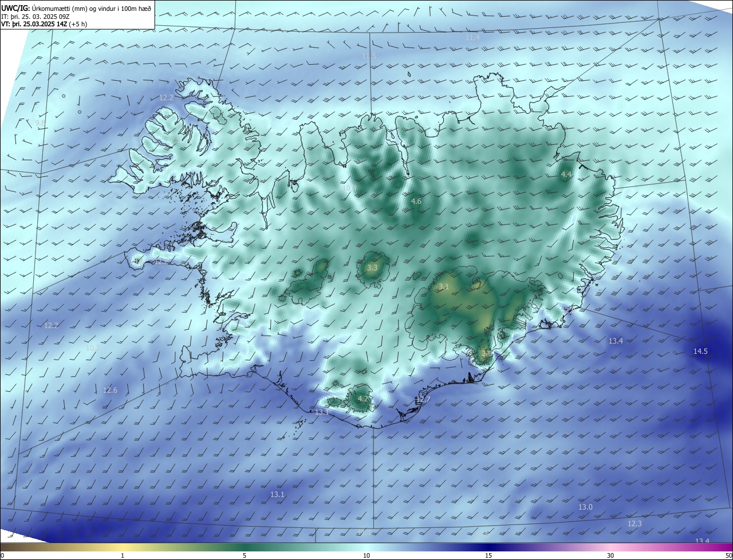The image size is (733, 560).
Task: Click the yellow part of the colour bar above 1
Action: click(123, 547)
